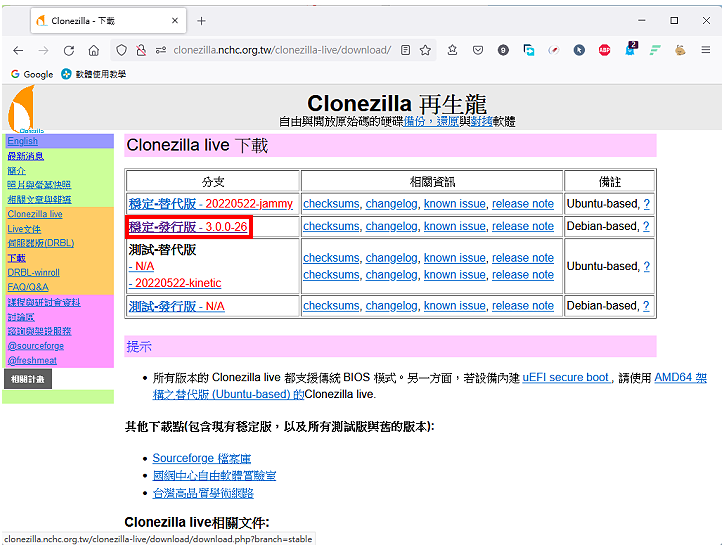Viewport: 724px width, 545px height.
Task: Click the forward navigation arrow
Action: tap(43, 50)
